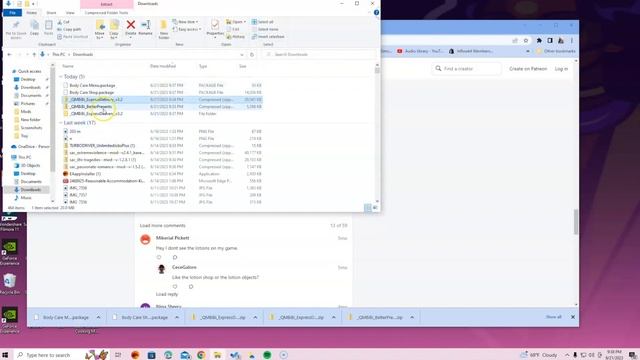Click Load more comments link

click(162, 226)
